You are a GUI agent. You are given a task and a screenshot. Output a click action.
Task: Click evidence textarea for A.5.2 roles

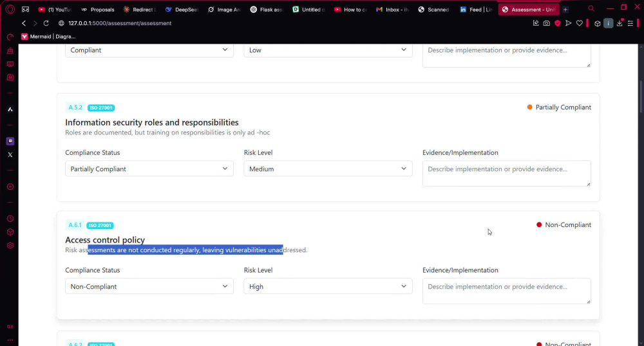pyautogui.click(x=506, y=174)
